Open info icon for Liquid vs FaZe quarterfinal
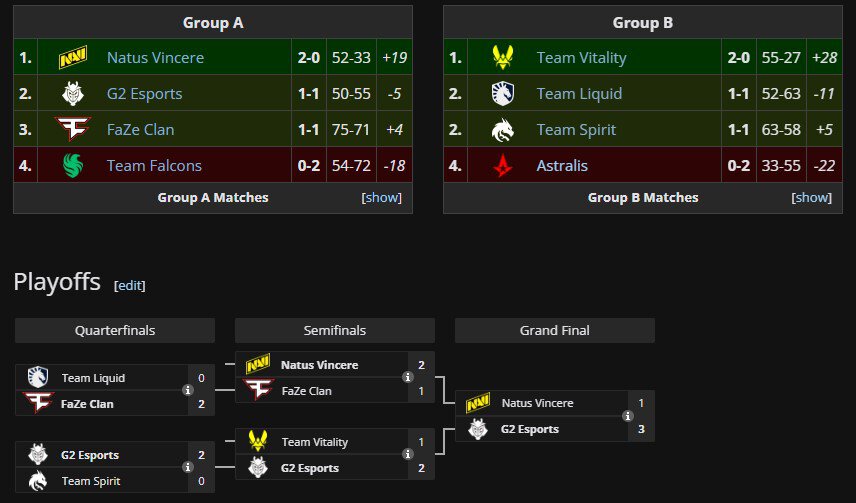 click(188, 390)
